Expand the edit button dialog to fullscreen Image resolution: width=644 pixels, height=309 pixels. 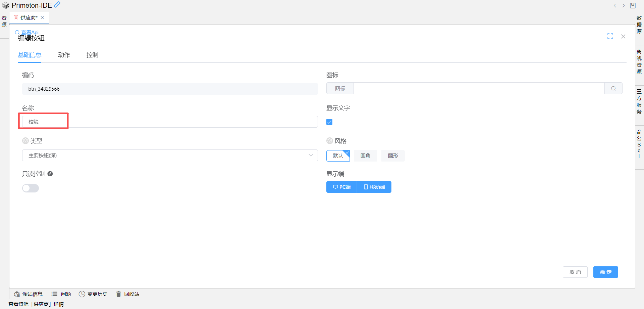coord(610,36)
